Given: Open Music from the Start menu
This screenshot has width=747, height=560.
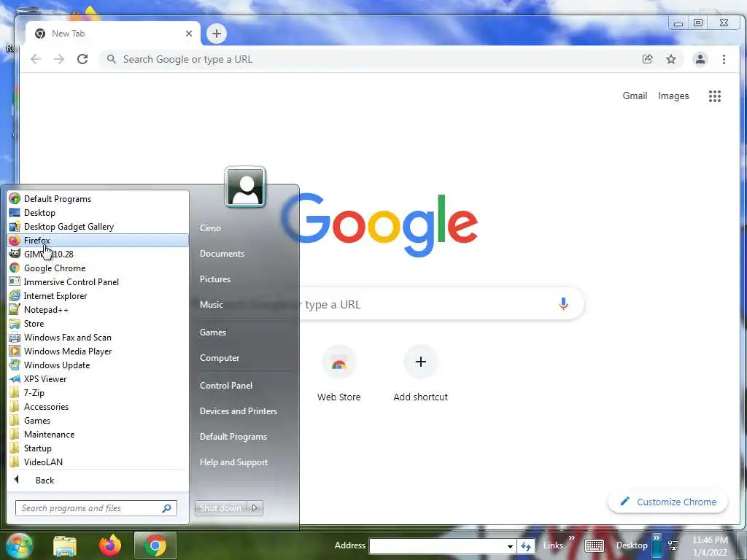Looking at the screenshot, I should pyautogui.click(x=211, y=305).
